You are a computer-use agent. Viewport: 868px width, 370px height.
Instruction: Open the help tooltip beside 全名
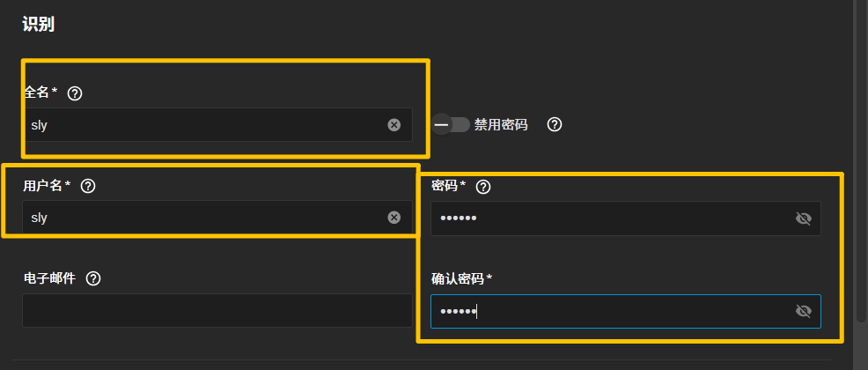75,93
